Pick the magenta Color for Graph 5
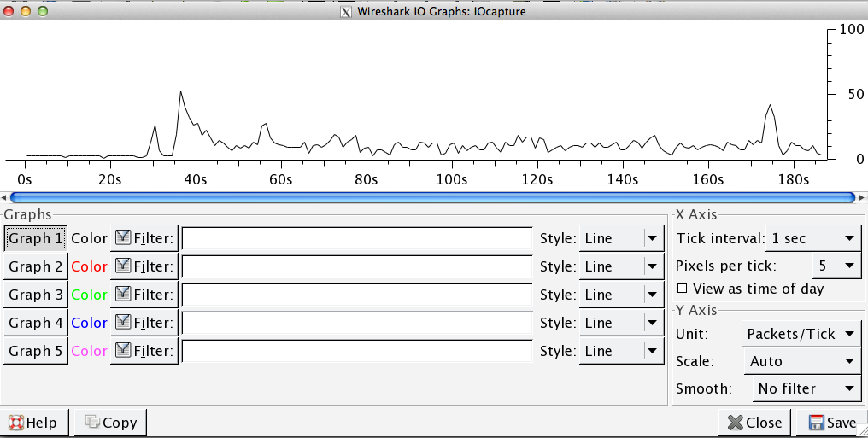This screenshot has height=438, width=868. (89, 351)
